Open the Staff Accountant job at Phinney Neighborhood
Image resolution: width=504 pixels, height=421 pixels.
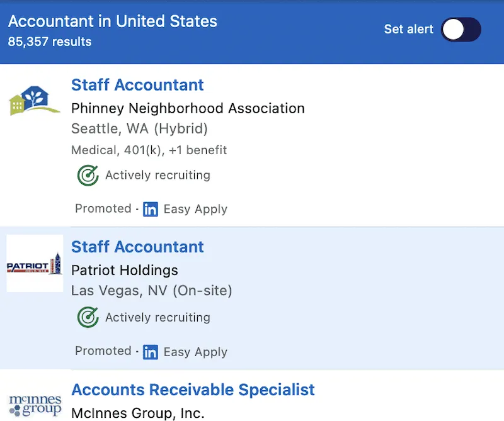(x=137, y=85)
